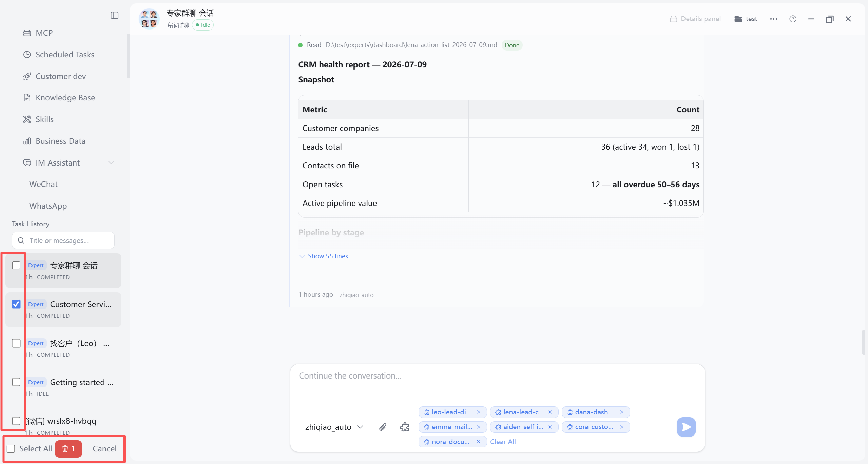
Task: Collapse the sidebar panel icon
Action: pyautogui.click(x=114, y=15)
